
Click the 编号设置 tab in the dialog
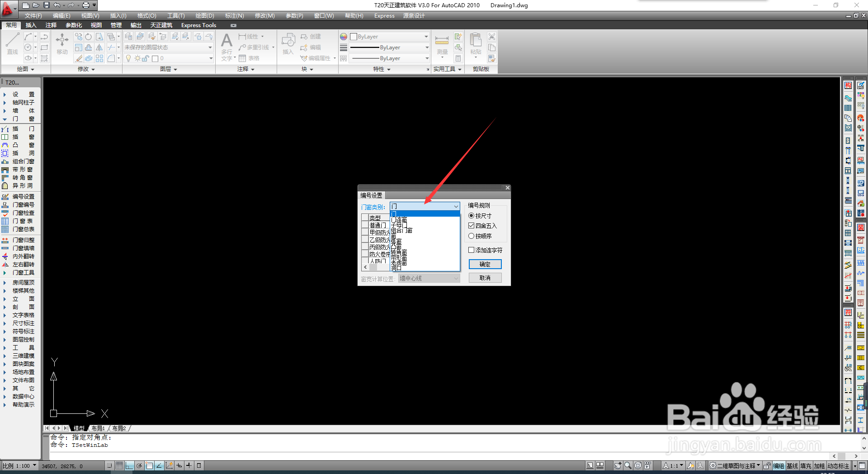371,195
